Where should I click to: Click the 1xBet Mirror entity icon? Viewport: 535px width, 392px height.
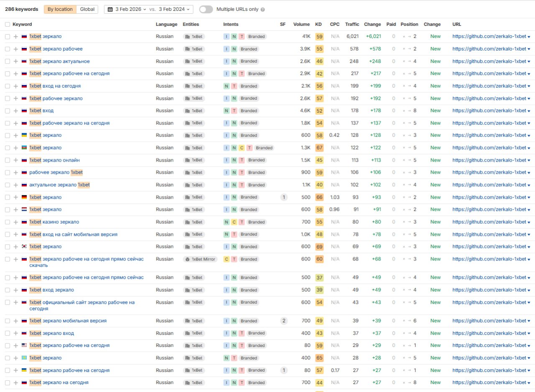click(186, 259)
